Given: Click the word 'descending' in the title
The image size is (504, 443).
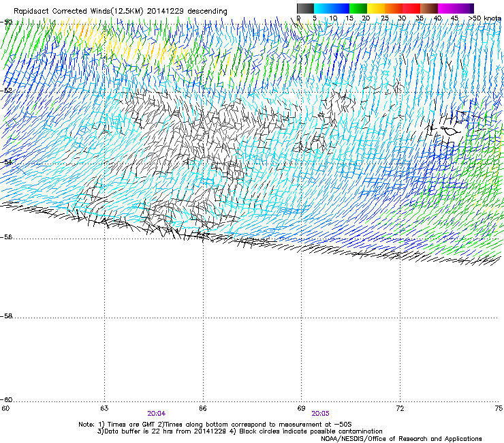Looking at the screenshot, I should click(207, 12).
